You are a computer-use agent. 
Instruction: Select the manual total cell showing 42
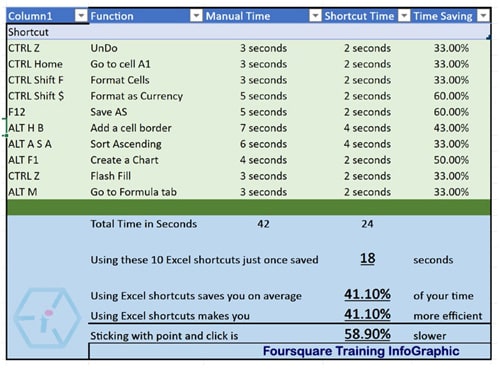click(263, 224)
